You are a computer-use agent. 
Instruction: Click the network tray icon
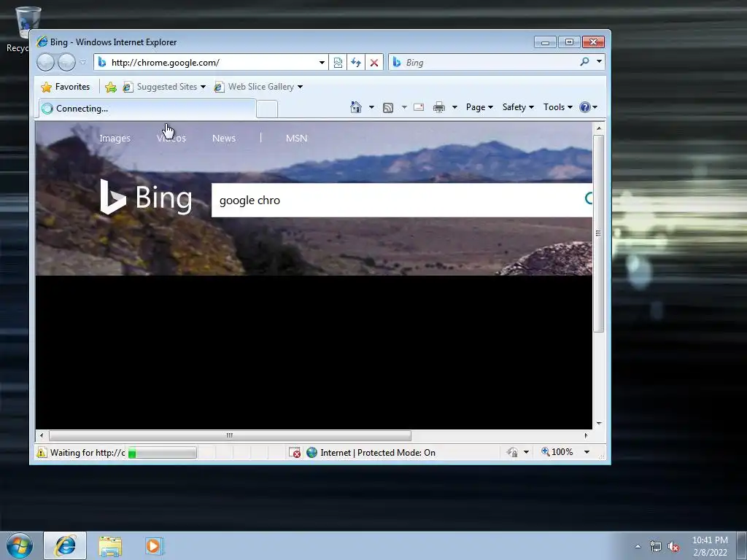point(656,547)
